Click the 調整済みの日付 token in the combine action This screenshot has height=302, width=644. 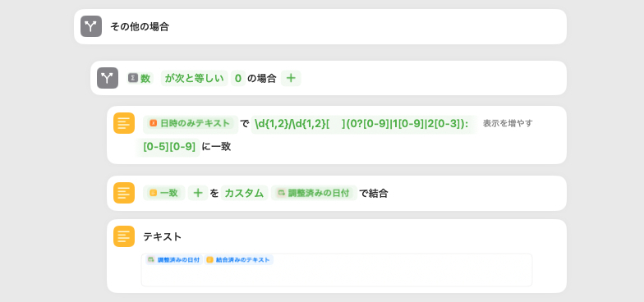click(314, 193)
